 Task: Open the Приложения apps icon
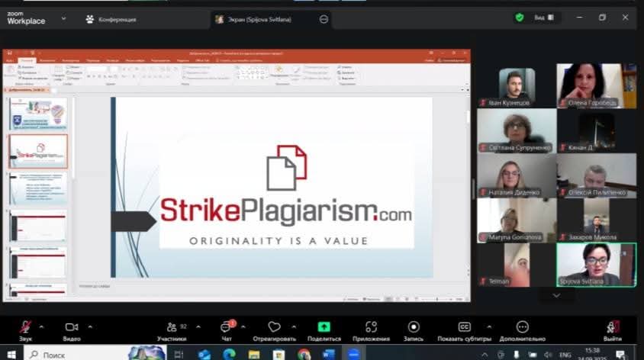click(371, 328)
